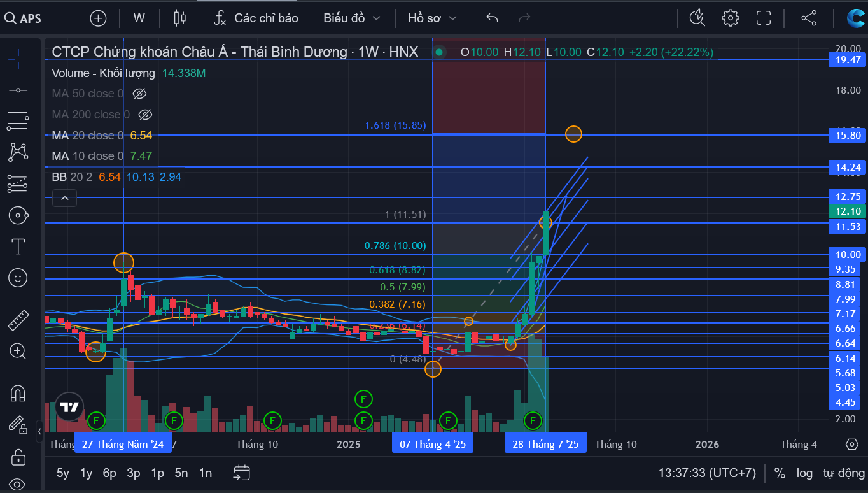Select the crosshair cursor tool
Viewport: 868px width, 493px height.
coord(18,59)
